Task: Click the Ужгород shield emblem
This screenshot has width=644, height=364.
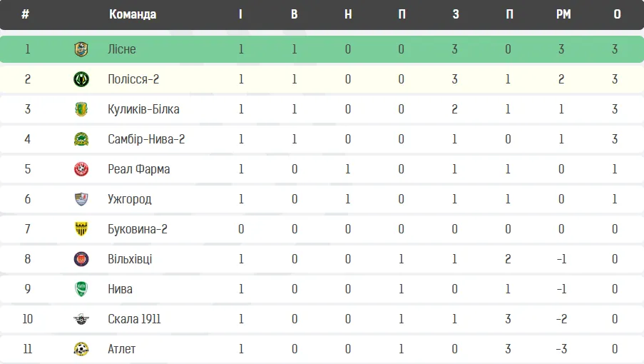Action: [x=81, y=199]
